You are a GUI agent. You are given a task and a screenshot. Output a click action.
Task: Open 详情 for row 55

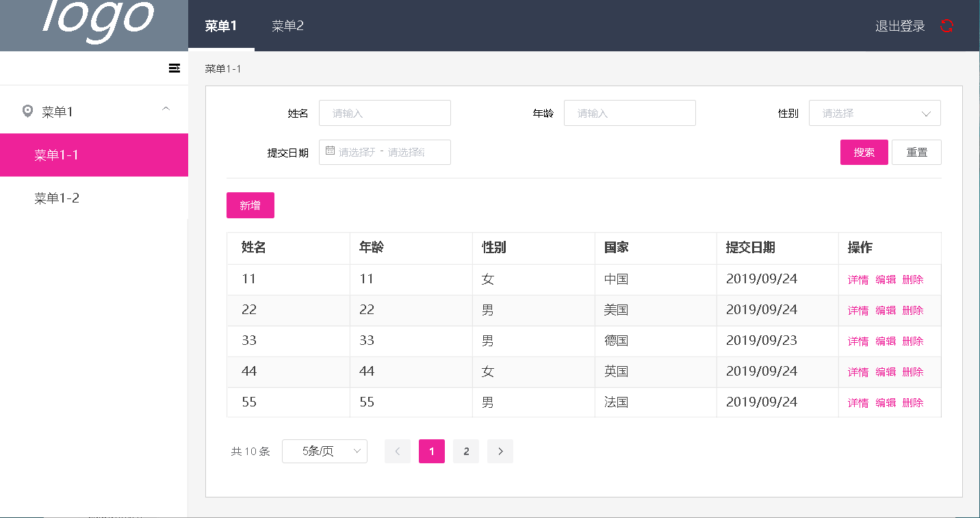(858, 402)
